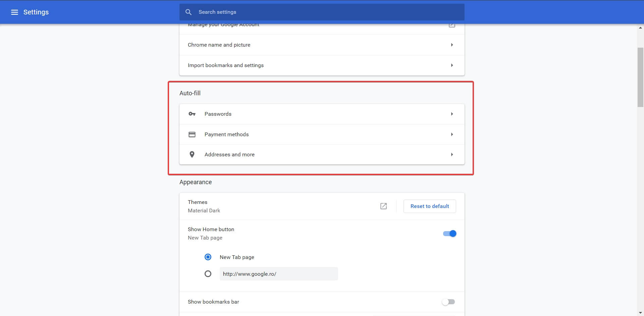Click the Passwords key icon
This screenshot has width=644, height=316.
point(192,114)
